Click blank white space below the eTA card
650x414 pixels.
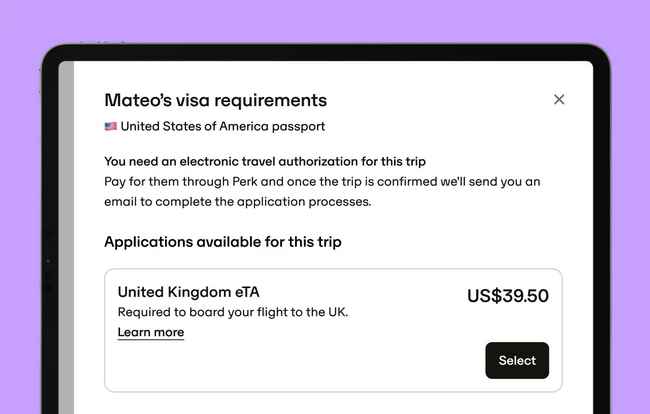coord(332,403)
